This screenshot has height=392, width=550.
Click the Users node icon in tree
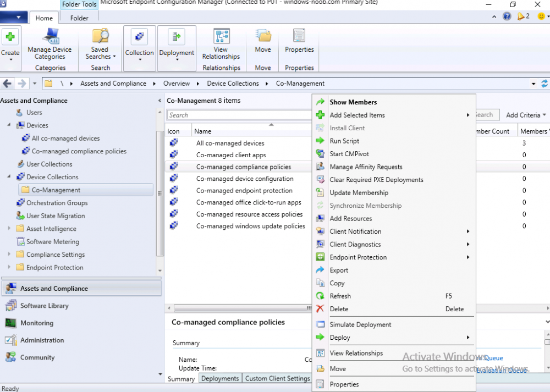pos(20,113)
